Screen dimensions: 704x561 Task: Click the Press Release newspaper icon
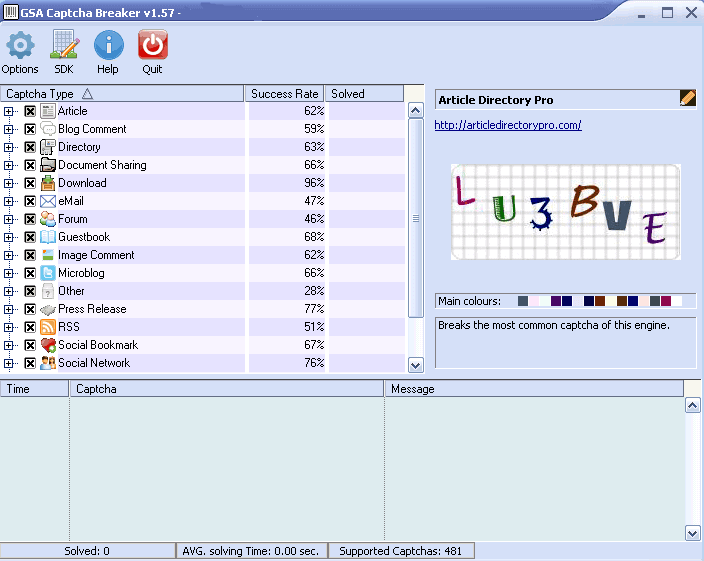click(x=48, y=309)
